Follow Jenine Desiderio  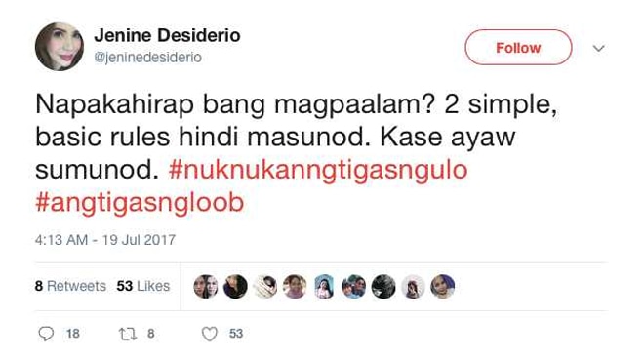tap(518, 47)
